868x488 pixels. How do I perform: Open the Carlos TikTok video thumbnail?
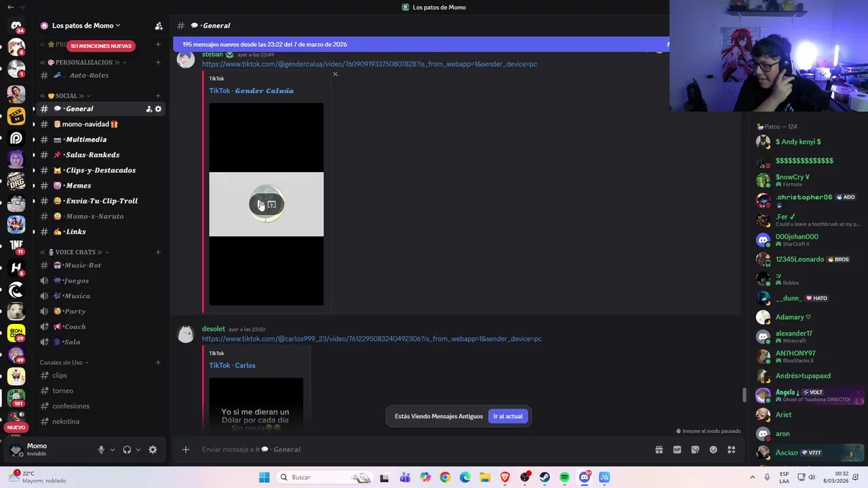pyautogui.click(x=256, y=404)
